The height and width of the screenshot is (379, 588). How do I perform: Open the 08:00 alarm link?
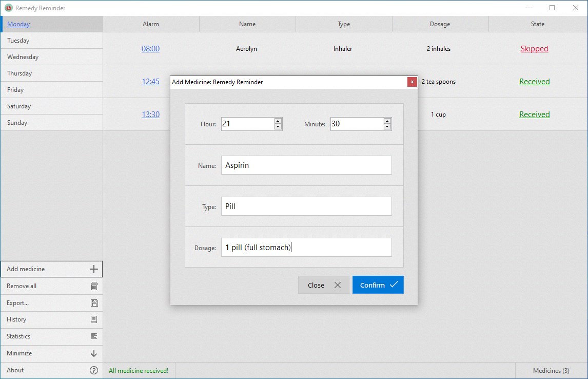[x=150, y=48]
